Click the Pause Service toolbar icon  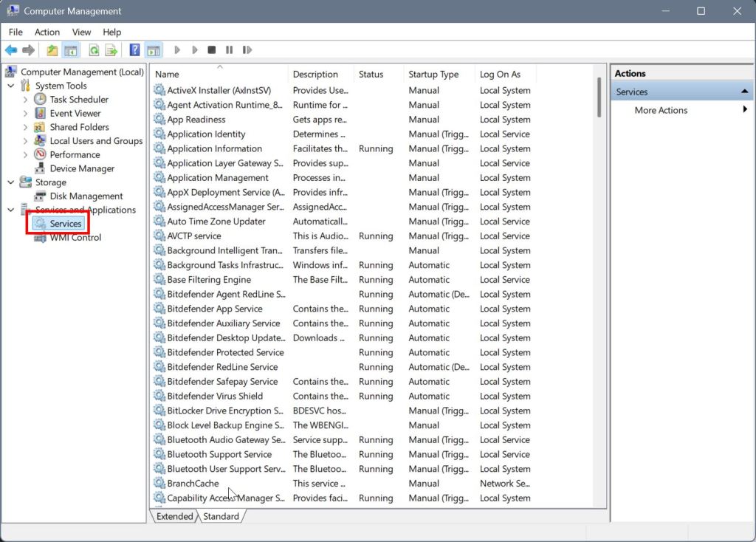point(230,49)
